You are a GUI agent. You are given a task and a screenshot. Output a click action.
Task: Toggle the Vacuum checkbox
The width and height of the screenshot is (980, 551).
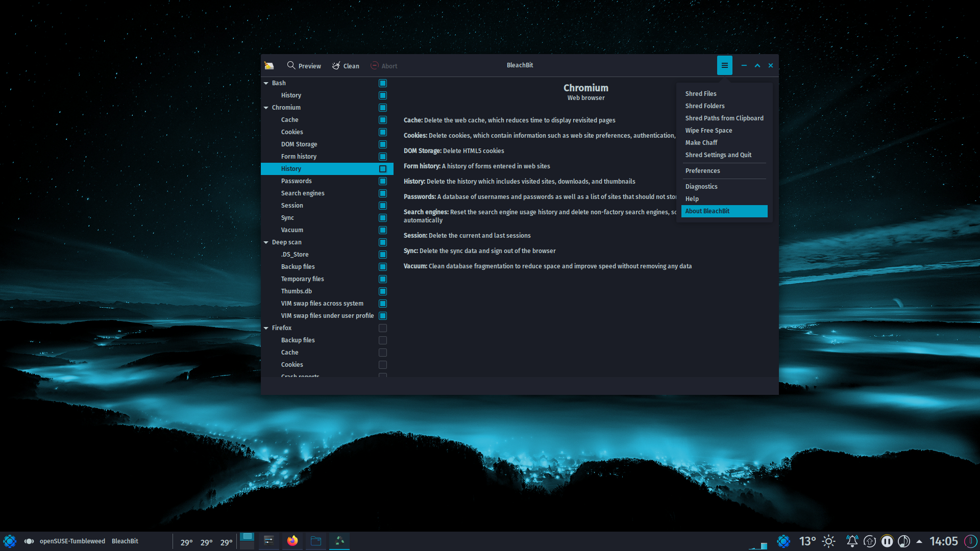coord(383,230)
